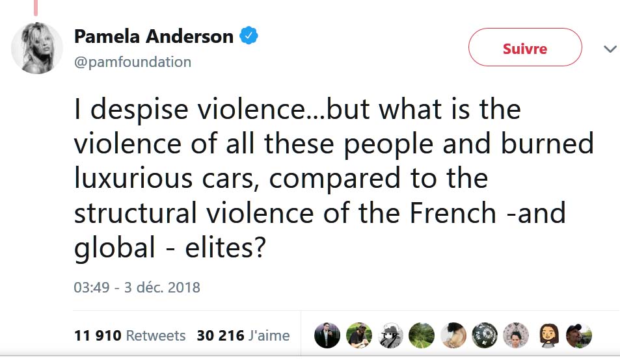This screenshot has height=364, width=620.
Task: Click second liker avatar, man sitting on grass
Action: pyautogui.click(x=358, y=335)
